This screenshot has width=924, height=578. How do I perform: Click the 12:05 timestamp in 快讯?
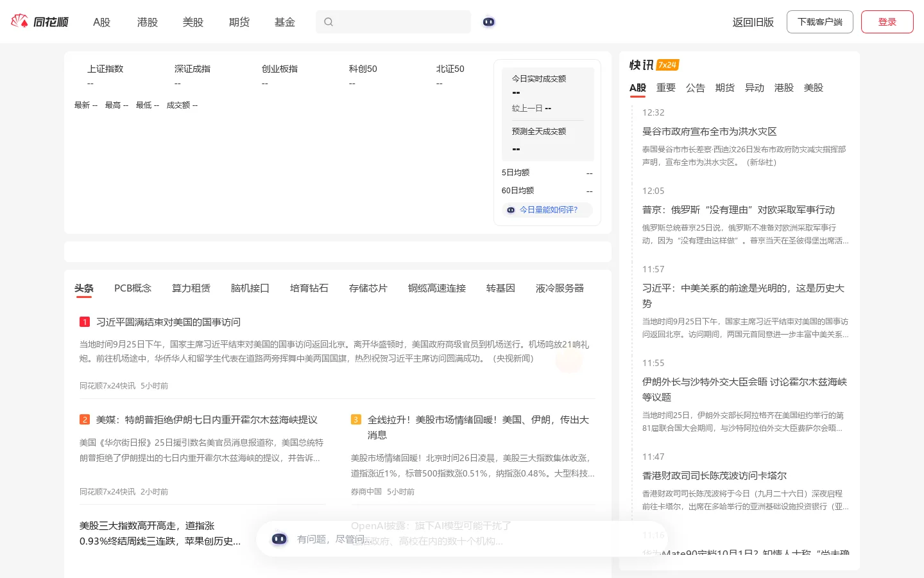click(653, 191)
